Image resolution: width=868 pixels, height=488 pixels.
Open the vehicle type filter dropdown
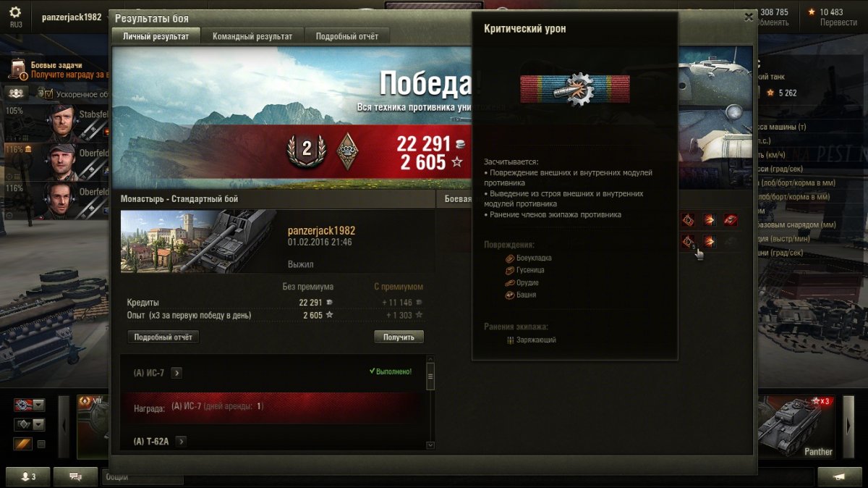click(x=29, y=425)
